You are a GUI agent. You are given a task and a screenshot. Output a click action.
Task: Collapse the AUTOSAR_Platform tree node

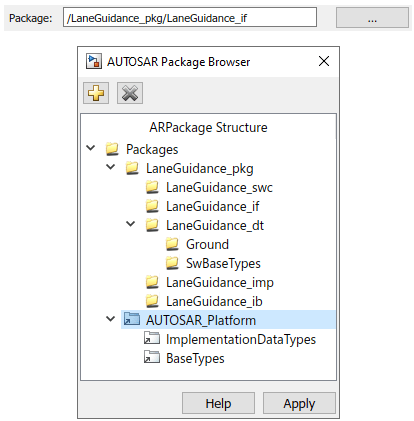click(111, 319)
